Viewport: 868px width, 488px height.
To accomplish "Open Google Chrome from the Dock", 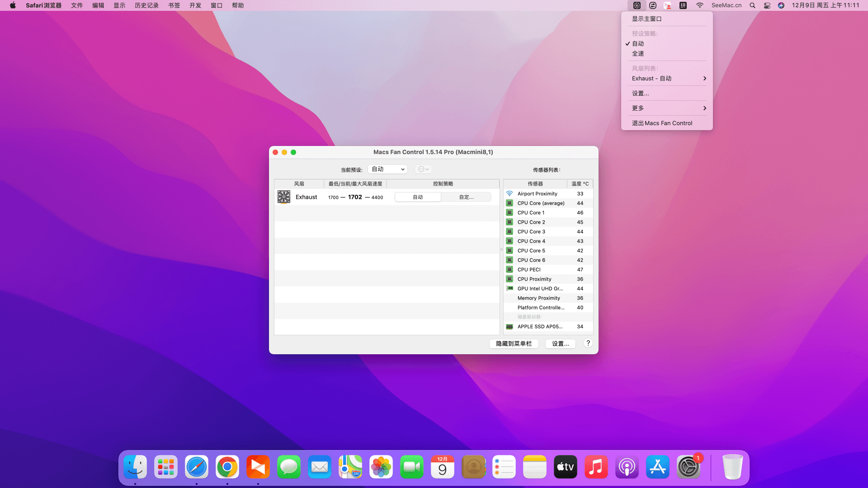I will click(x=227, y=467).
